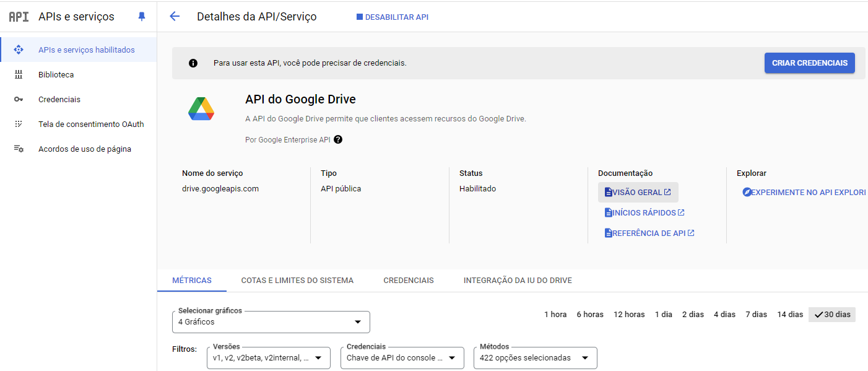Click the Acordos de uso de página icon
The image size is (868, 371).
coord(19,149)
